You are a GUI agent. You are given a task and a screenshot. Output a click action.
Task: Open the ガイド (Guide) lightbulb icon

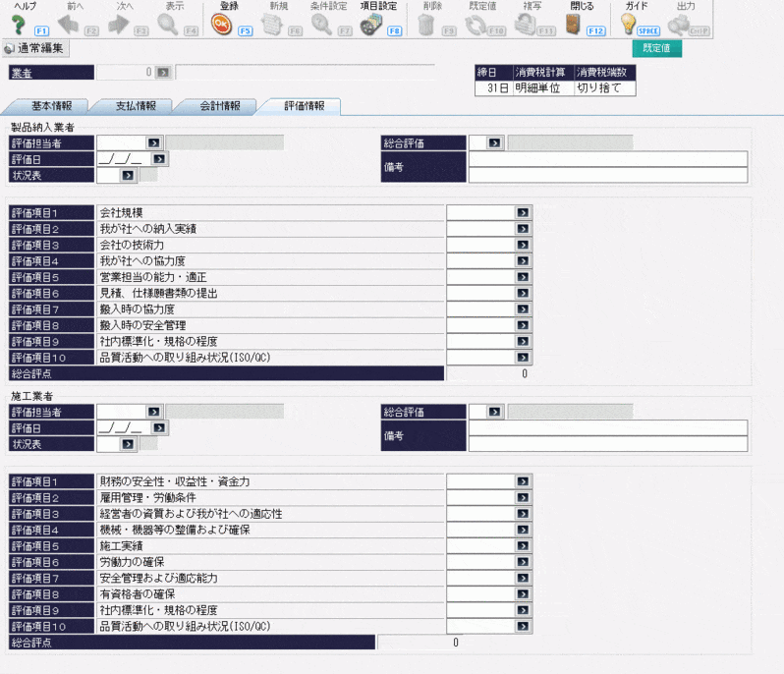pyautogui.click(x=629, y=24)
